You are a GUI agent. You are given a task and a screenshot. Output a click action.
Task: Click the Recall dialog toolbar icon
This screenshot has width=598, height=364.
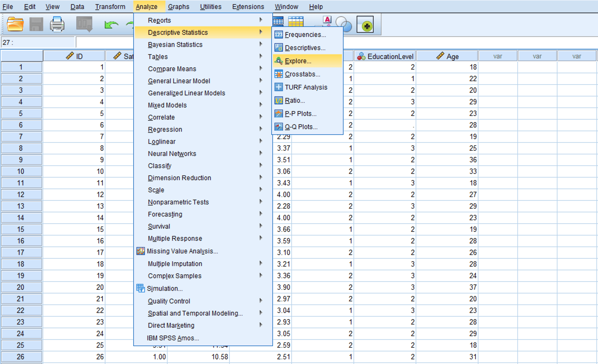click(x=84, y=24)
